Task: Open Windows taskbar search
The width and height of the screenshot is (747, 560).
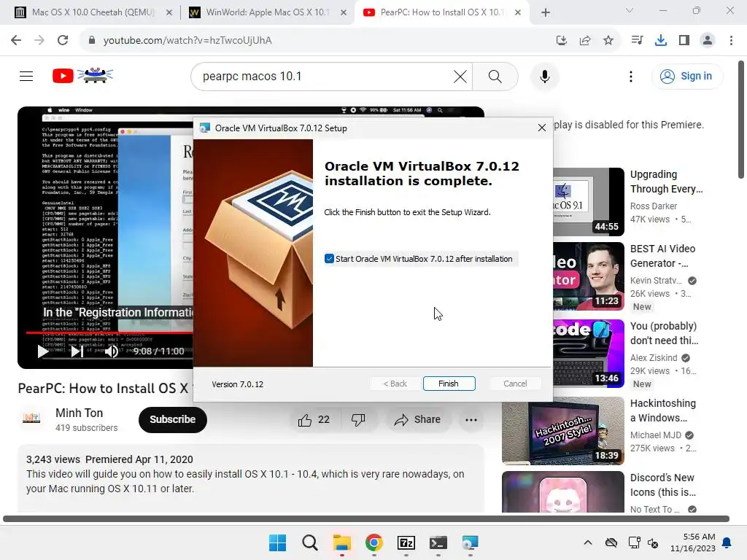Action: click(x=309, y=542)
